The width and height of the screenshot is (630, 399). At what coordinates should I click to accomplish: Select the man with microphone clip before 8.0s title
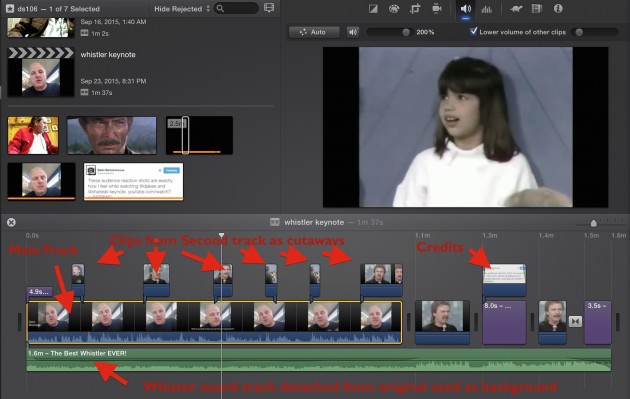coord(442,322)
